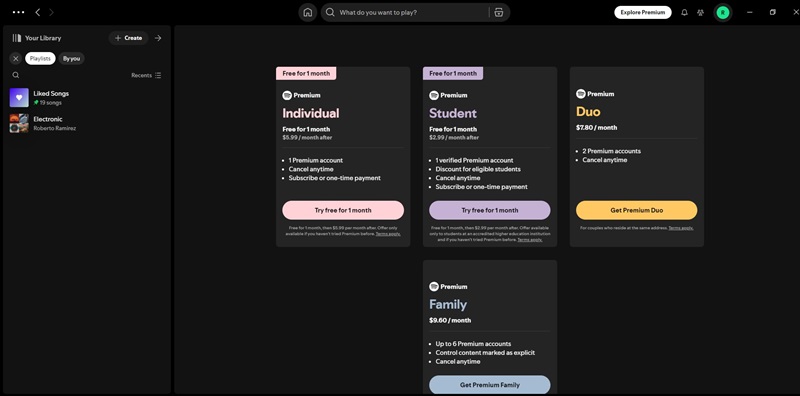Select the 'Liked Songs' title text
This screenshot has height=396, width=800.
coord(51,93)
